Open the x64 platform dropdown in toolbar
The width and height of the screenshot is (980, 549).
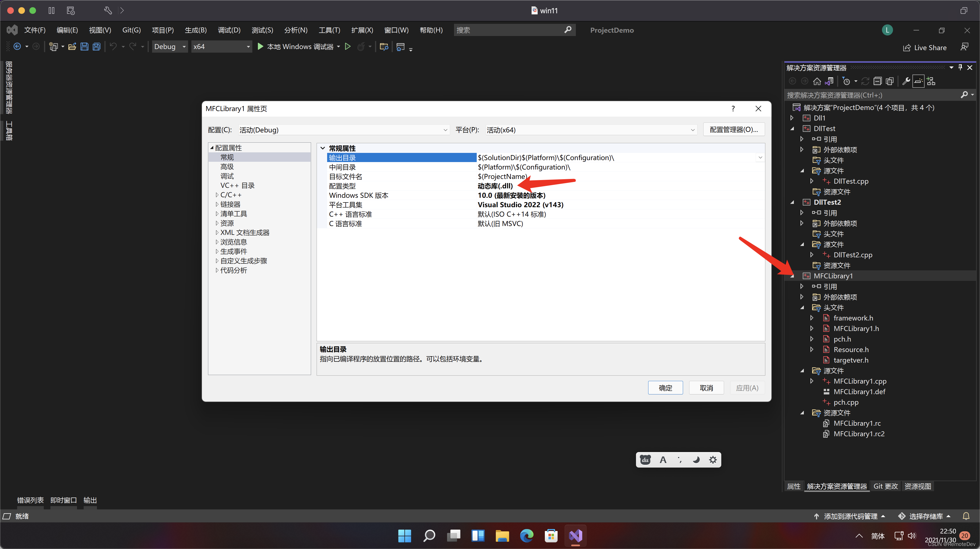click(x=221, y=47)
